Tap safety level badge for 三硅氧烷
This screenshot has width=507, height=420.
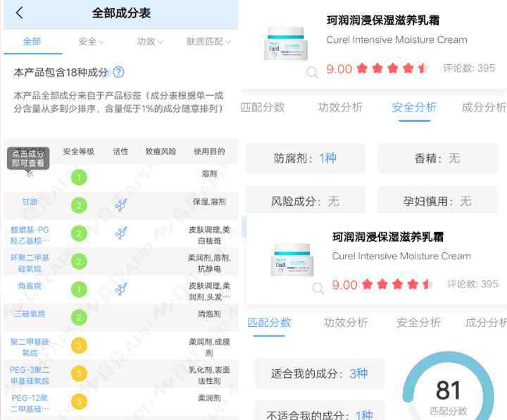click(79, 318)
